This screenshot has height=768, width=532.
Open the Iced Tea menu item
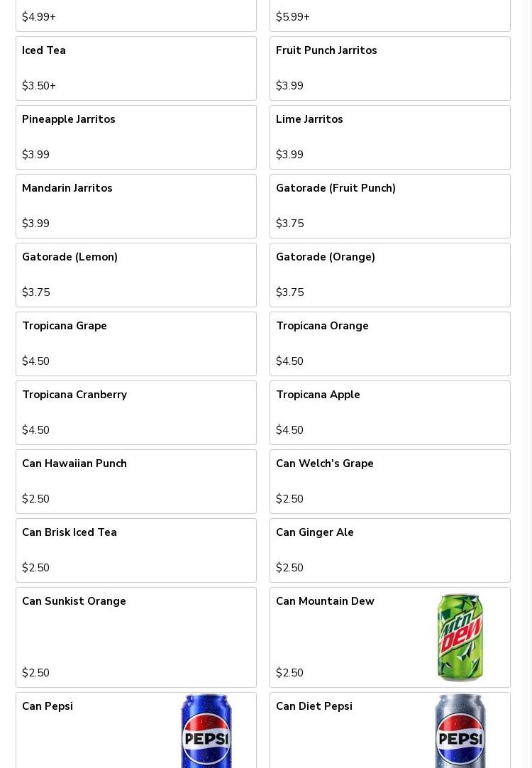(x=136, y=68)
